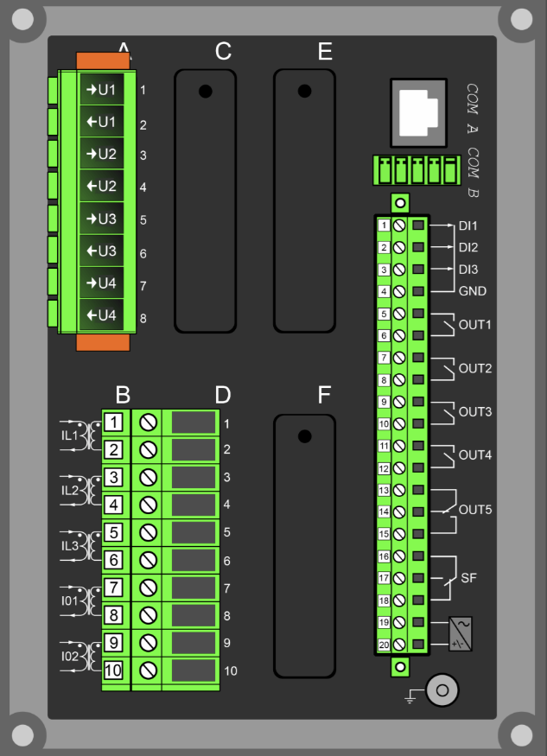Click the power supply converter symbol
Screen dimensions: 547x756
click(x=461, y=633)
